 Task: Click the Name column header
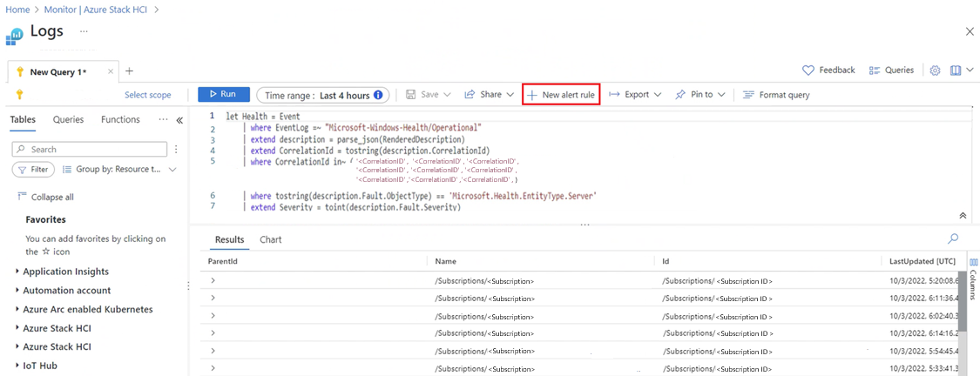coord(446,261)
